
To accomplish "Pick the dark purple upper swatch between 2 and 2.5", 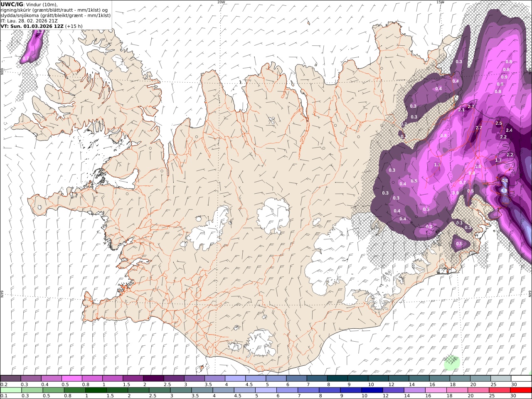I will pyautogui.click(x=153, y=379).
